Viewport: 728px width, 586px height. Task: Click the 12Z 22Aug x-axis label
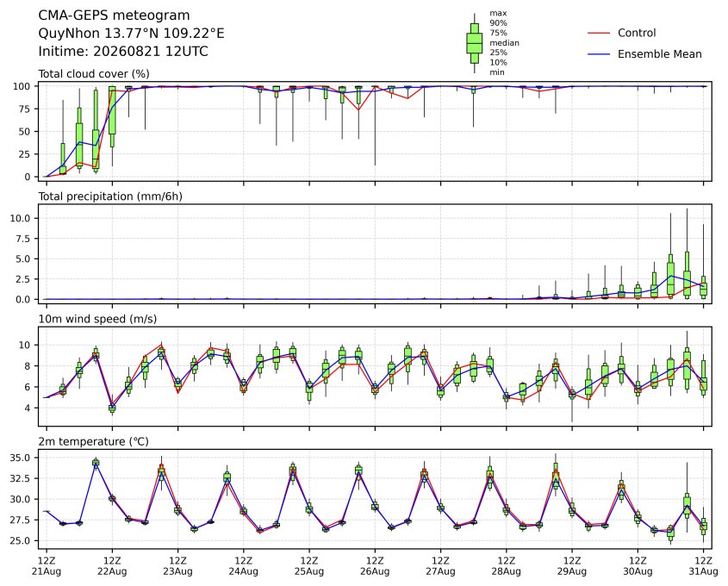click(x=112, y=566)
